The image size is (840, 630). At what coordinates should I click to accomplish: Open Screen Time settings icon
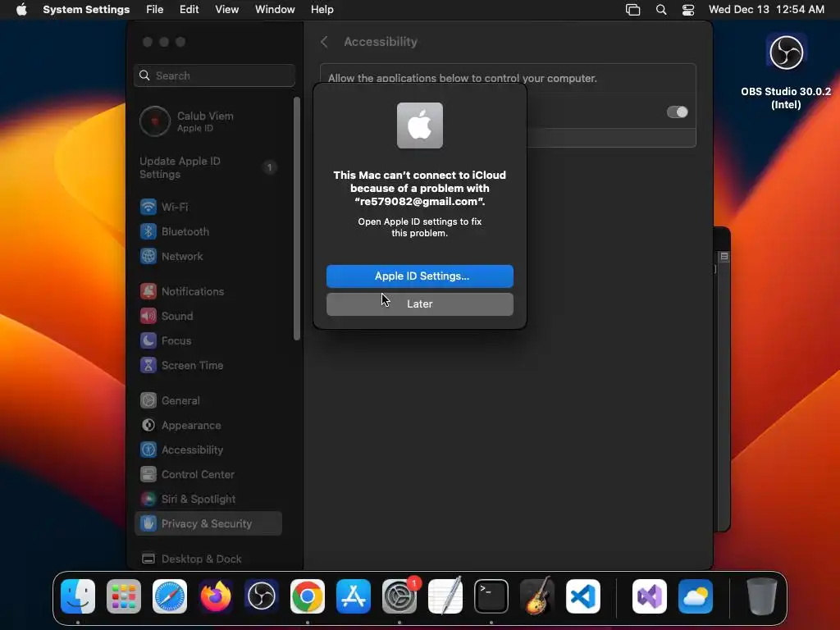click(148, 365)
